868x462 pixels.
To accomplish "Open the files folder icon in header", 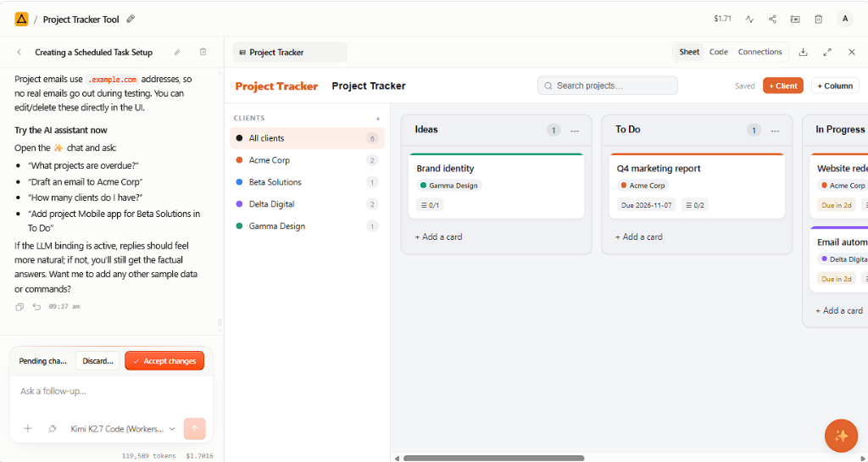I will pyautogui.click(x=795, y=19).
